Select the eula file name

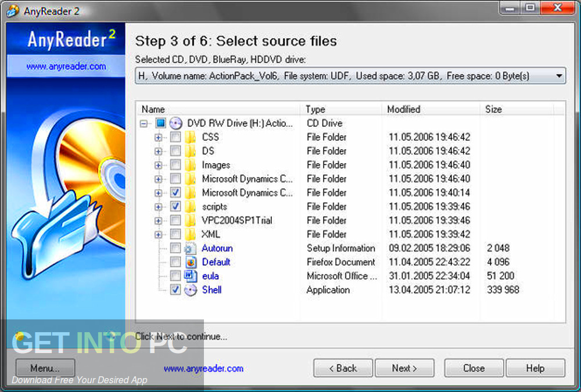[x=210, y=276]
